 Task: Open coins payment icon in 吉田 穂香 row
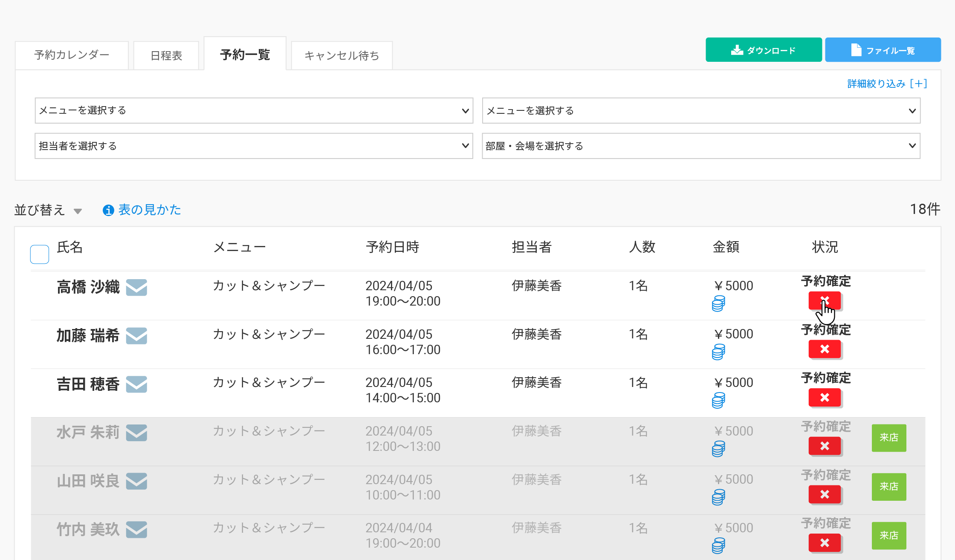(718, 401)
